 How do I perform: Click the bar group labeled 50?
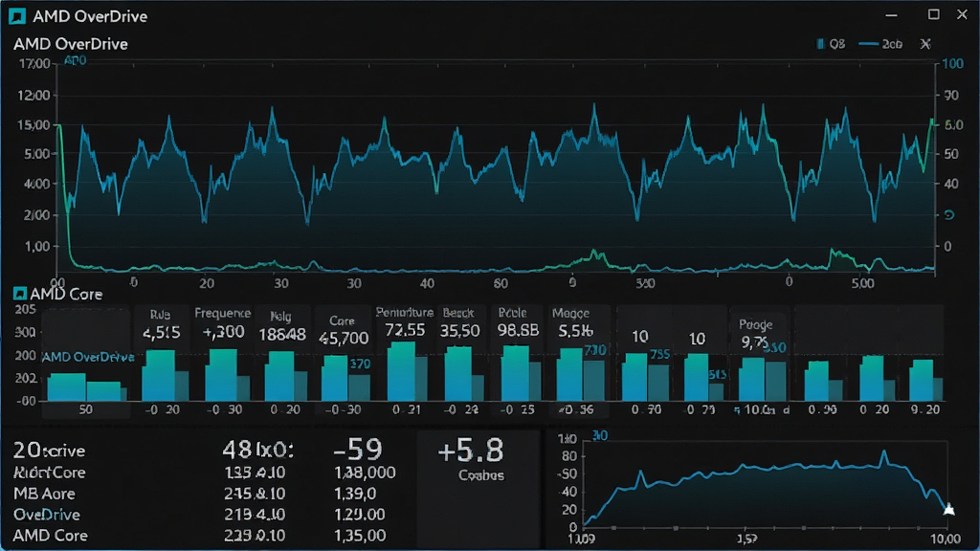(x=87, y=387)
